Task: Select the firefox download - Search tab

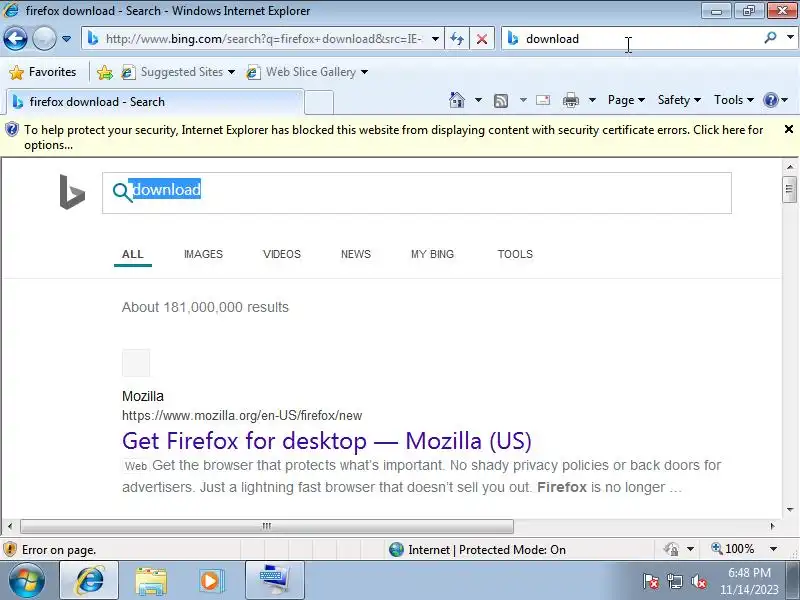Action: [x=154, y=102]
